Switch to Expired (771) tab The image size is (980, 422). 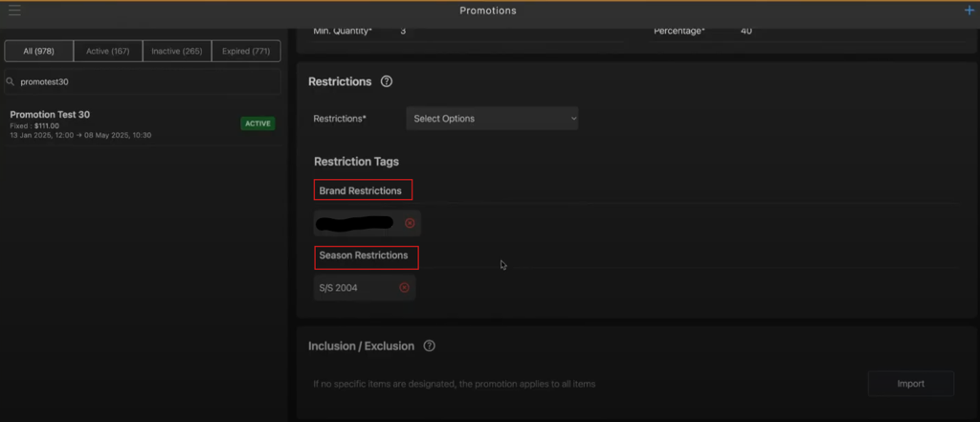click(246, 52)
